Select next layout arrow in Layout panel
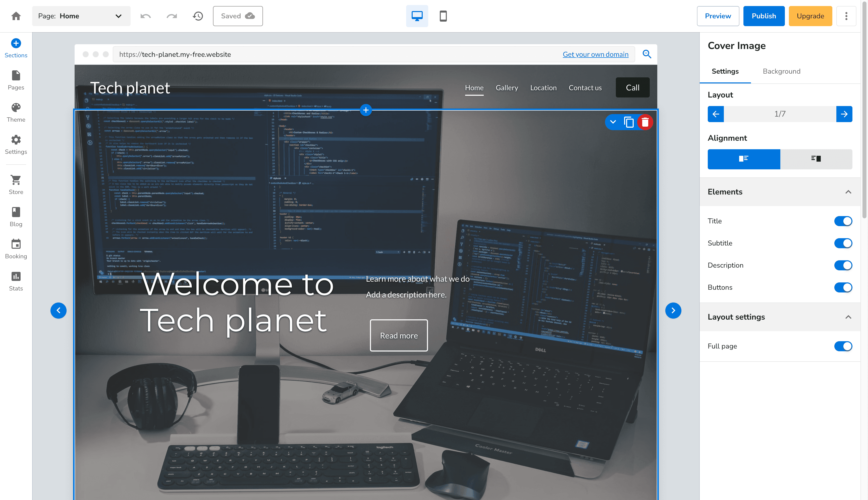This screenshot has height=500, width=868. 844,114
